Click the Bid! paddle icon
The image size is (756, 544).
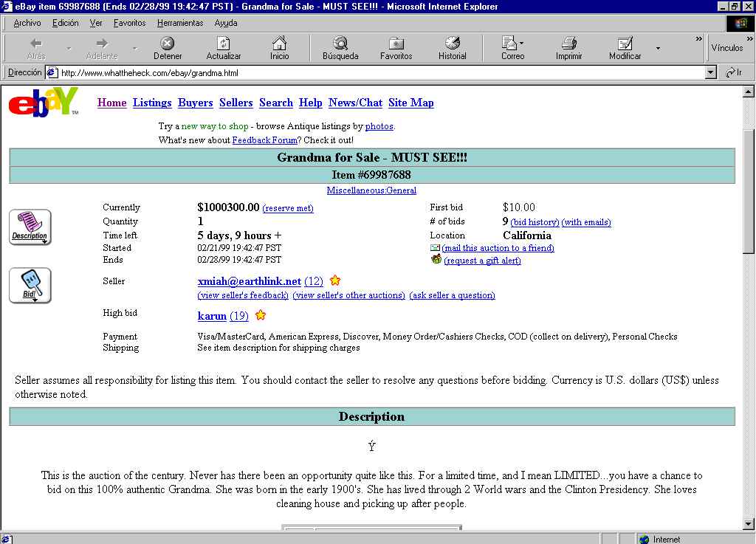click(x=30, y=285)
